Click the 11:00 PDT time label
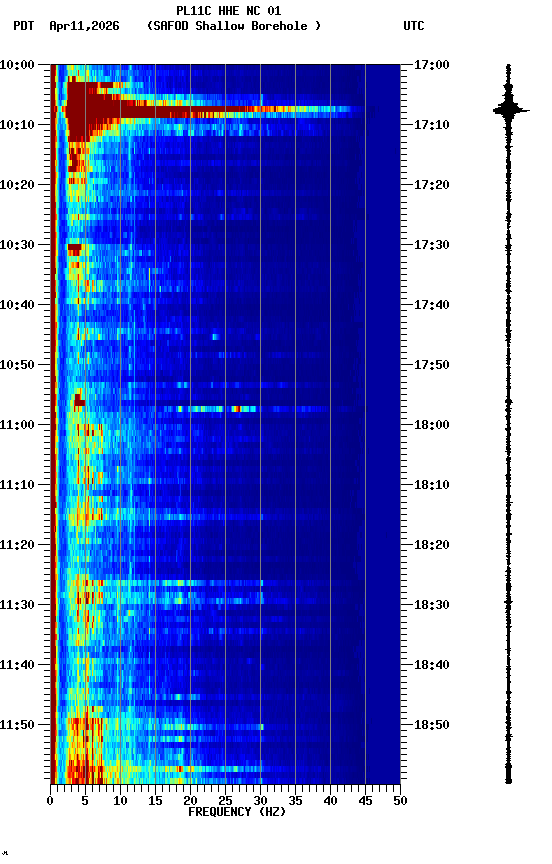Viewport: 552px width, 864px height. (17, 425)
